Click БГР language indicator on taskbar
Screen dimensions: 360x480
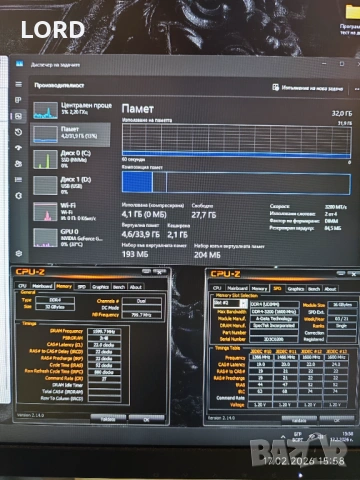coord(298,437)
